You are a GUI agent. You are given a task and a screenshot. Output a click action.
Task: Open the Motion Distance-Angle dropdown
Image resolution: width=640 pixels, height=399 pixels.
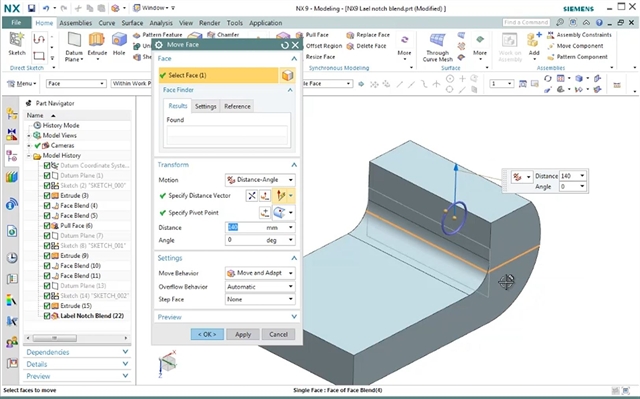pyautogui.click(x=260, y=180)
